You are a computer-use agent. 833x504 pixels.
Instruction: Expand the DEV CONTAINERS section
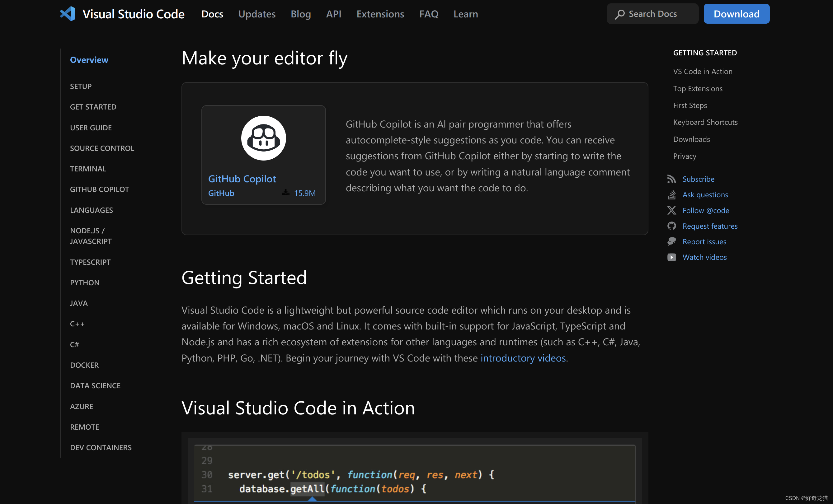[101, 448]
